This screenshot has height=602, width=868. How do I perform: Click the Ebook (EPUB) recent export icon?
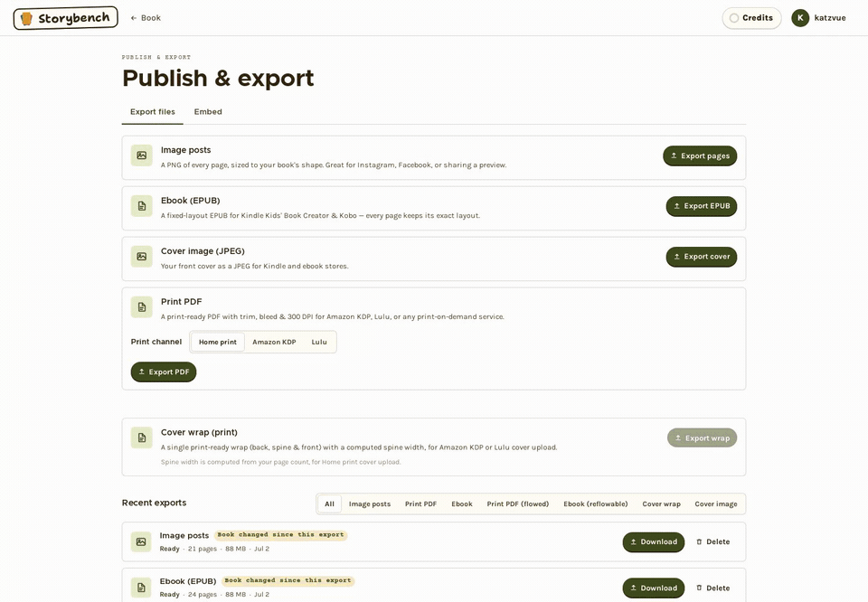pos(141,588)
